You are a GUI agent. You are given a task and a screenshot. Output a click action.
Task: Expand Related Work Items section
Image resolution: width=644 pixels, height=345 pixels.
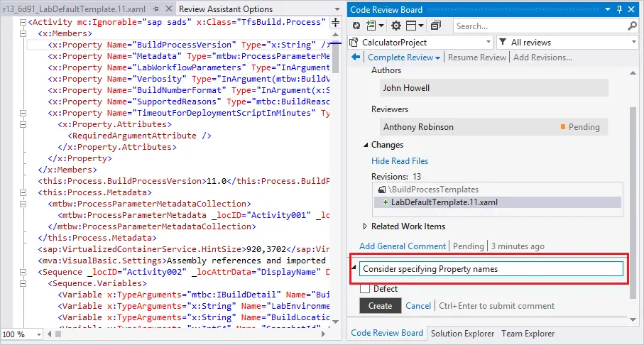click(x=366, y=226)
